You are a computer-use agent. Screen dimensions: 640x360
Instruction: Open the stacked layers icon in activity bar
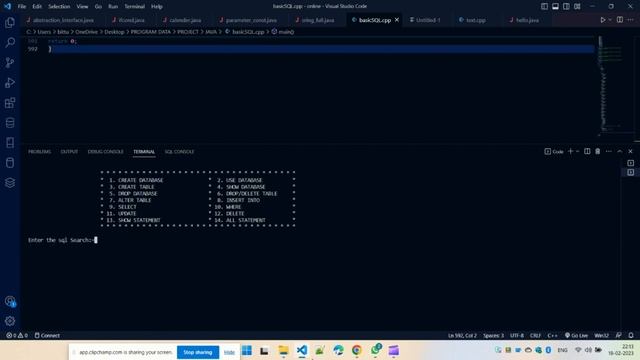pos(10,182)
